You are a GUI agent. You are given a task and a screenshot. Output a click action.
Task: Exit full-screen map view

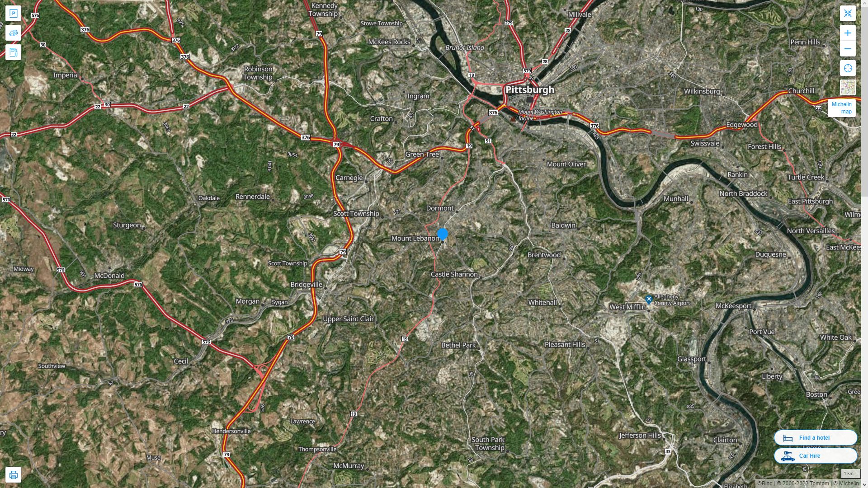[848, 14]
